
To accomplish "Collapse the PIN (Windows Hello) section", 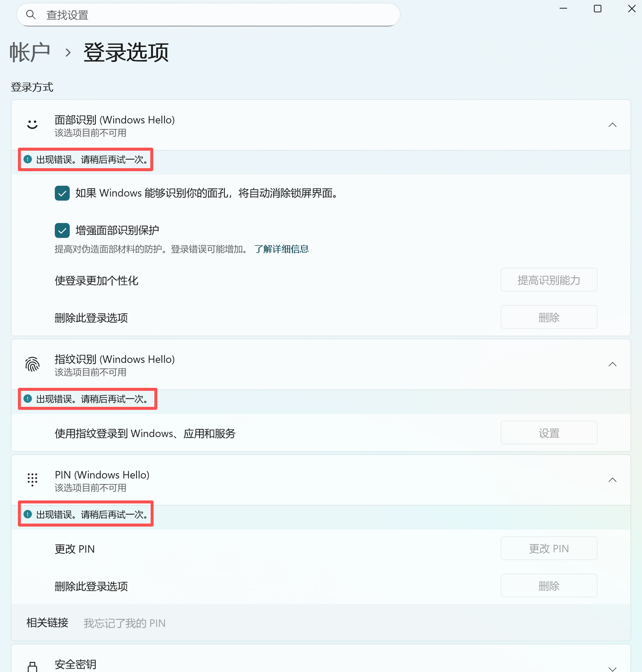I will [x=613, y=480].
